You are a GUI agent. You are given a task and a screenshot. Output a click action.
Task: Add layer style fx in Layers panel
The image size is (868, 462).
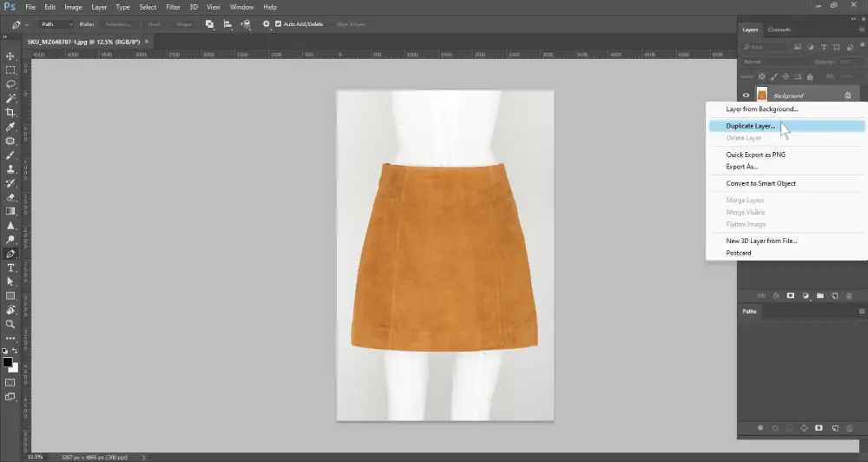click(776, 296)
